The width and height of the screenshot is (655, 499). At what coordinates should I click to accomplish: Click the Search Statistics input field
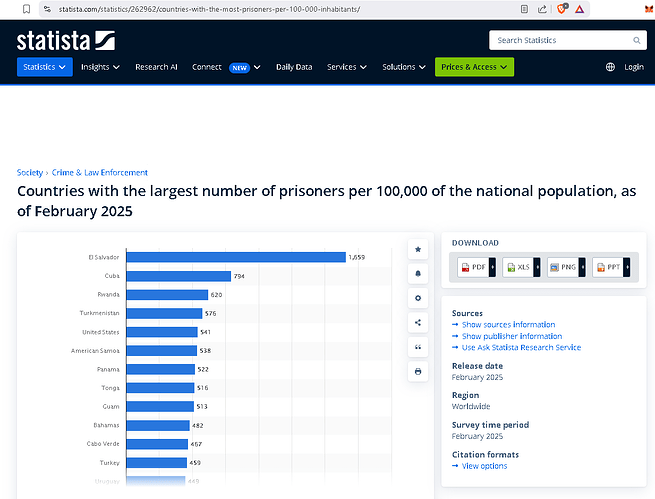[558, 40]
